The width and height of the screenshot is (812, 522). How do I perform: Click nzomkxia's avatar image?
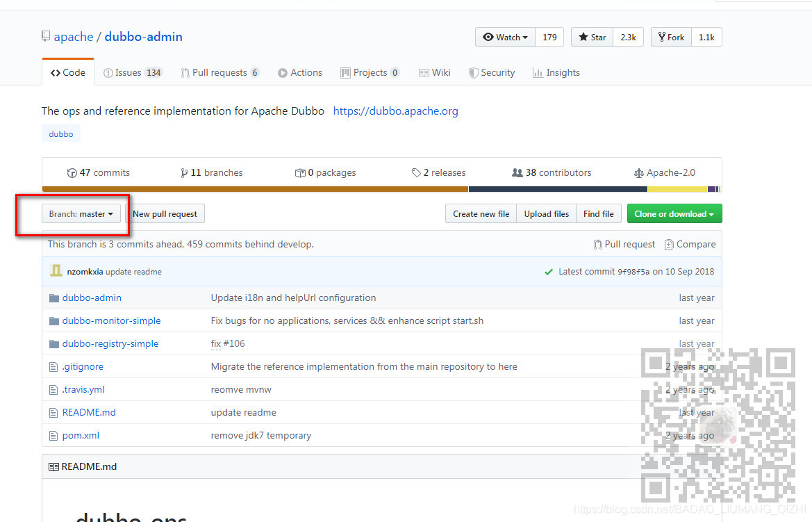click(56, 270)
